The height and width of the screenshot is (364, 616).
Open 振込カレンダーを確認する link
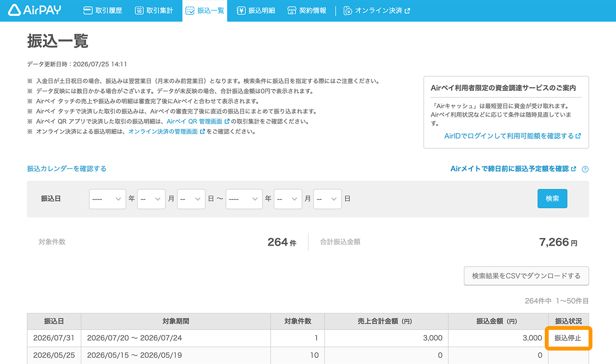[67, 169]
